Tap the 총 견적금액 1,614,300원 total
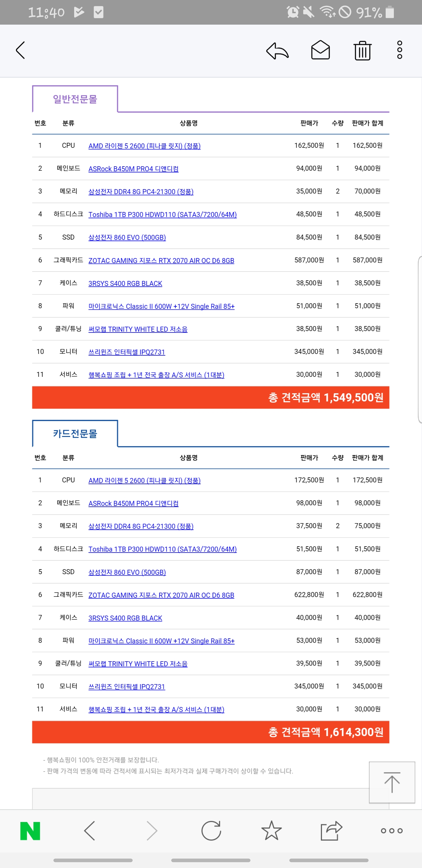Image resolution: width=422 pixels, height=868 pixels. [x=326, y=732]
